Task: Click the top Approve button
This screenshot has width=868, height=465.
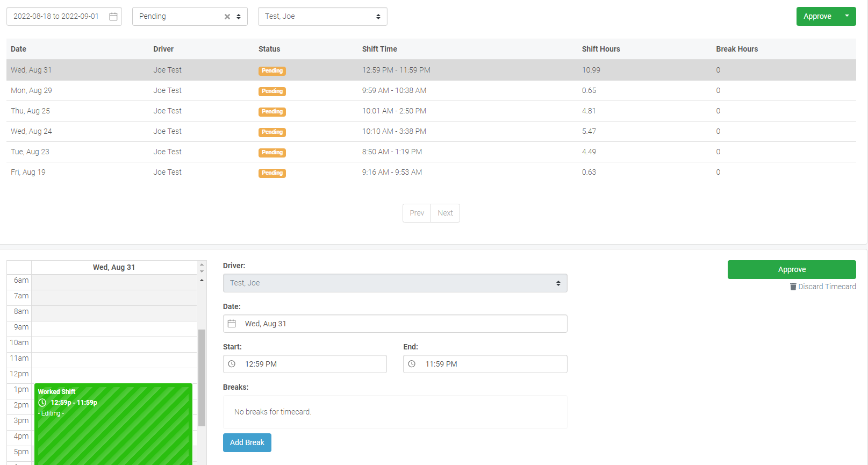Action: [x=817, y=17]
